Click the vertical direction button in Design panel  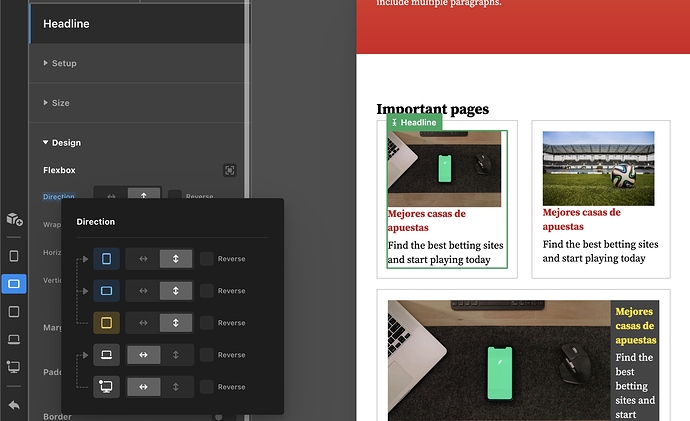(x=144, y=195)
